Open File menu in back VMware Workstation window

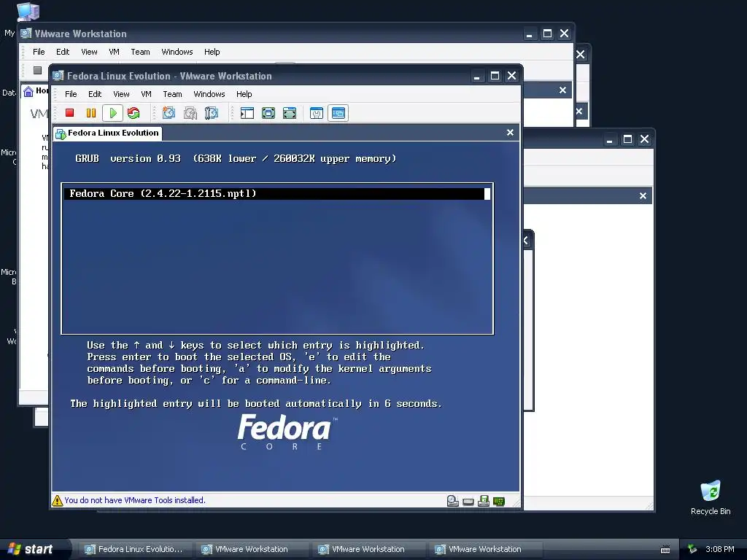tap(39, 52)
